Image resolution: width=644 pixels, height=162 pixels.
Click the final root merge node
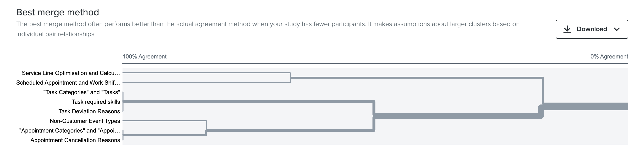tap(541, 110)
